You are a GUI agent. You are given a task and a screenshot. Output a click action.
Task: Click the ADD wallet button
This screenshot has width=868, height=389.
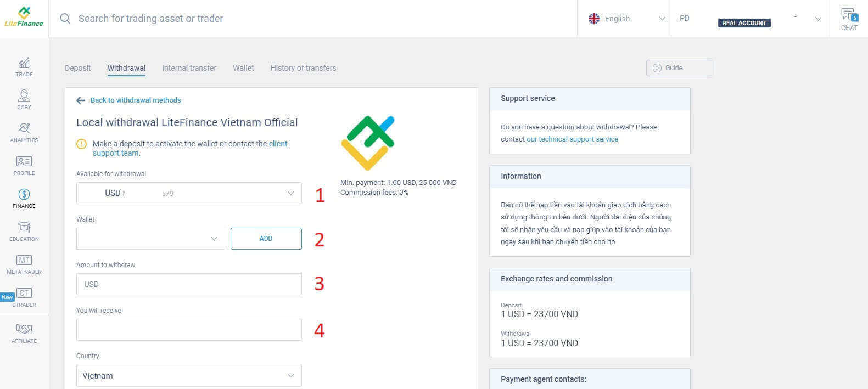(x=266, y=239)
